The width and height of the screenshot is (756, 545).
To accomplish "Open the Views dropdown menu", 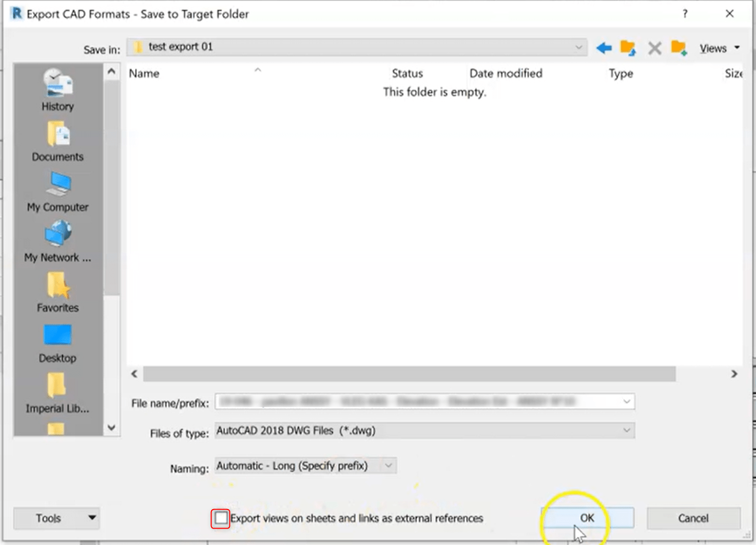I will [720, 48].
